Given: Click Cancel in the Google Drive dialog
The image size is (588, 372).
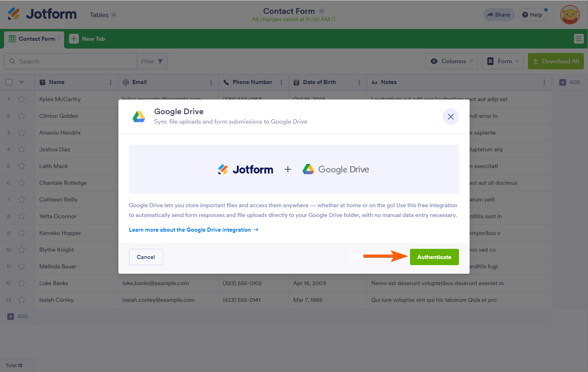Looking at the screenshot, I should coord(146,257).
